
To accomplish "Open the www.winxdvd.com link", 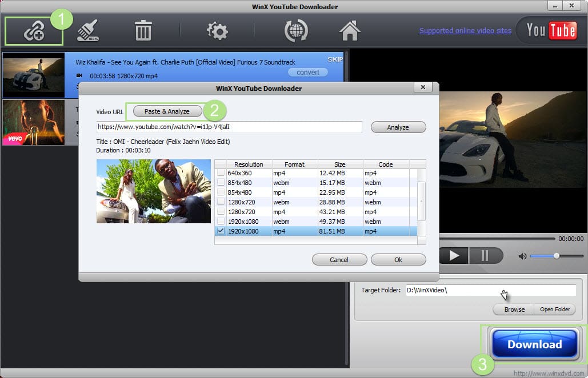I will click(549, 373).
